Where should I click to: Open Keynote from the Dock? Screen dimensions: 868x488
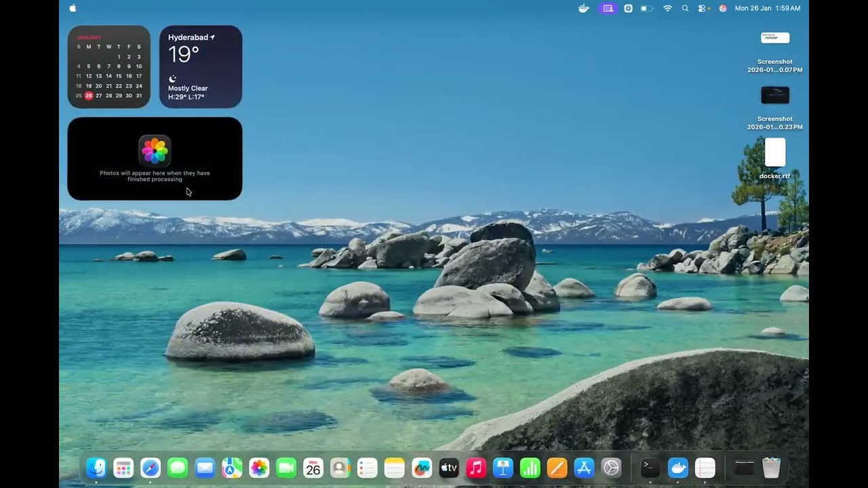pos(503,468)
